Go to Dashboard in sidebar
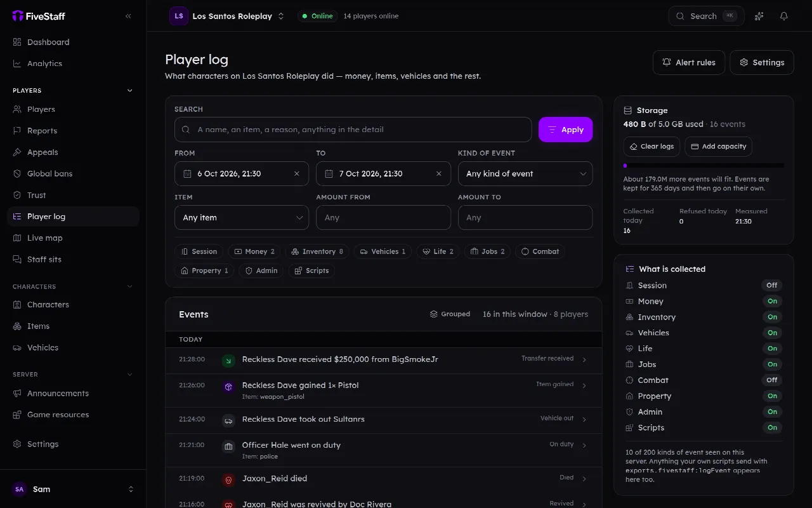 73,42
